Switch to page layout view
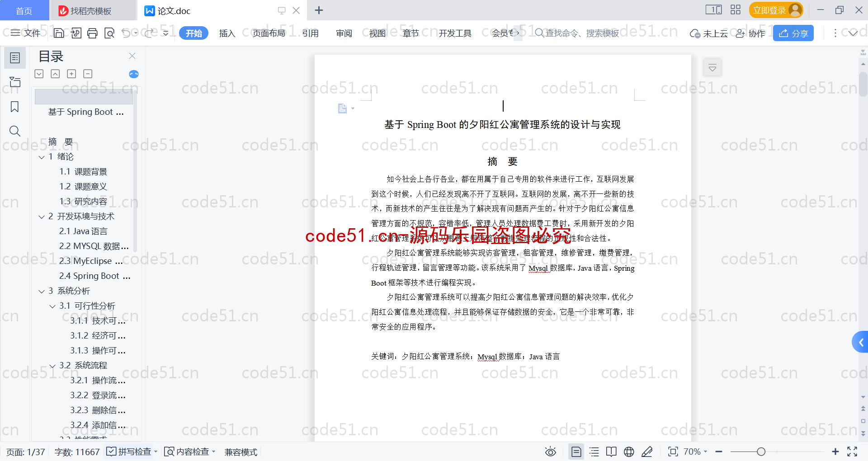 [576, 452]
